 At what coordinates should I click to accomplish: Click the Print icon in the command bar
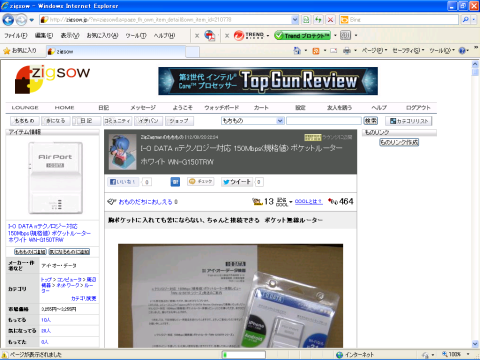(x=347, y=51)
